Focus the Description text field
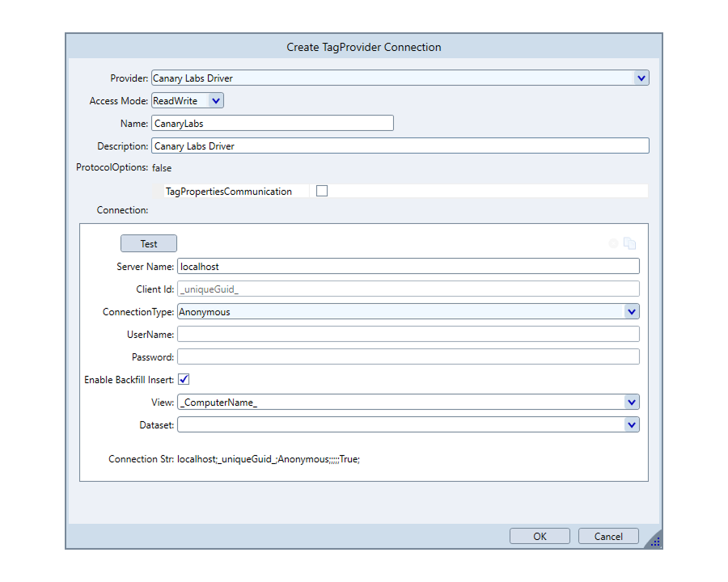This screenshot has height=582, width=728. tap(400, 146)
